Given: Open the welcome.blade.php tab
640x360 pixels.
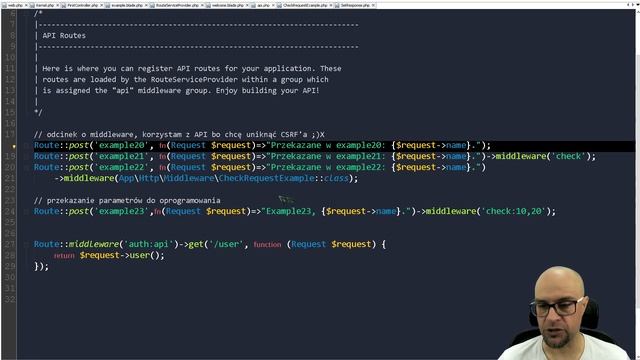Looking at the screenshot, I should [x=228, y=5].
